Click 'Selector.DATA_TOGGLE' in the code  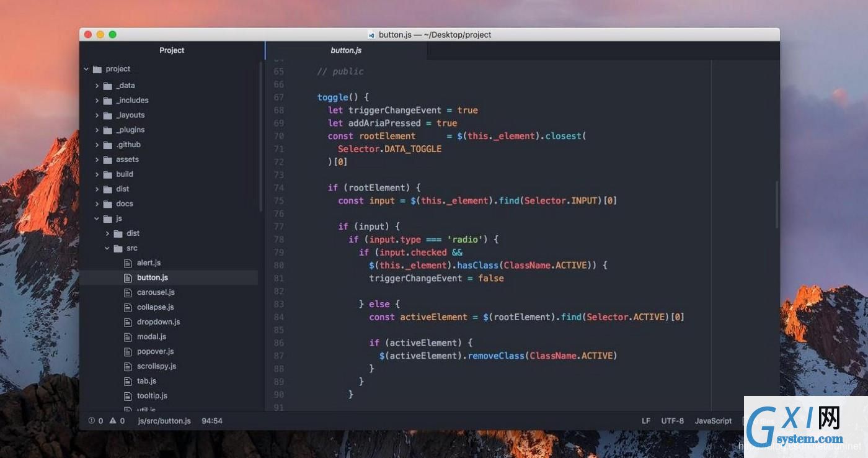(x=389, y=149)
